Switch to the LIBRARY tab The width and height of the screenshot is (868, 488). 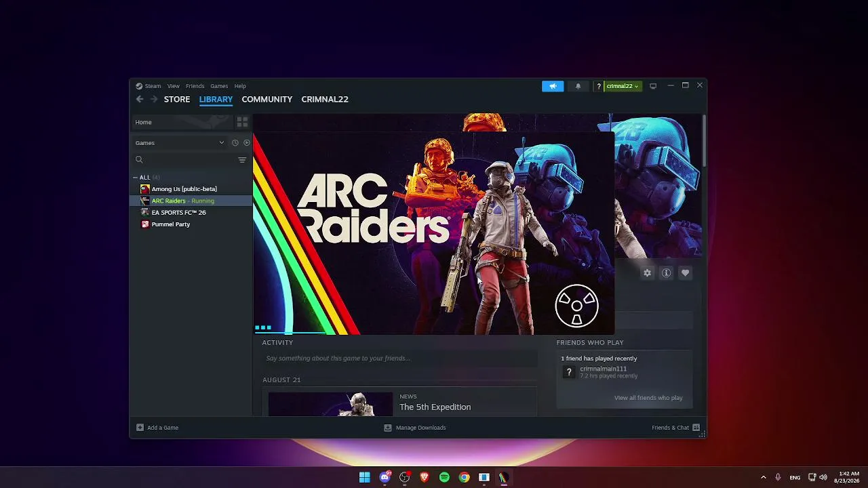point(216,99)
